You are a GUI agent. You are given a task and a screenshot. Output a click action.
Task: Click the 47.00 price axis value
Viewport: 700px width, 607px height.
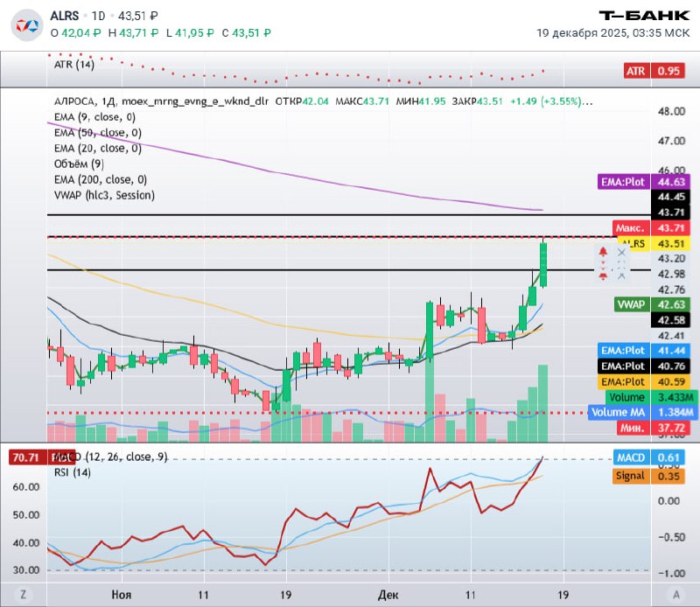[x=671, y=141]
